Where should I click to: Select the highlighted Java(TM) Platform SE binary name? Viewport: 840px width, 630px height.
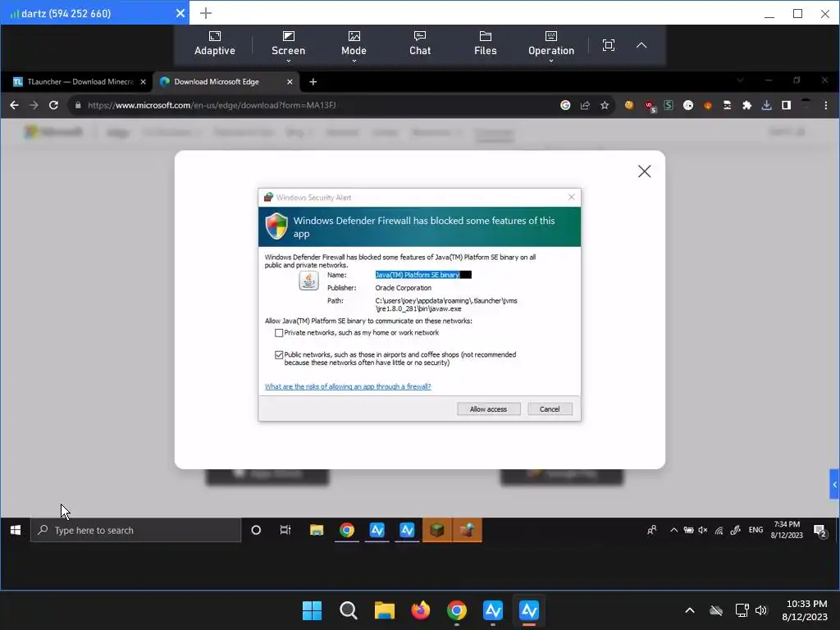(x=418, y=275)
